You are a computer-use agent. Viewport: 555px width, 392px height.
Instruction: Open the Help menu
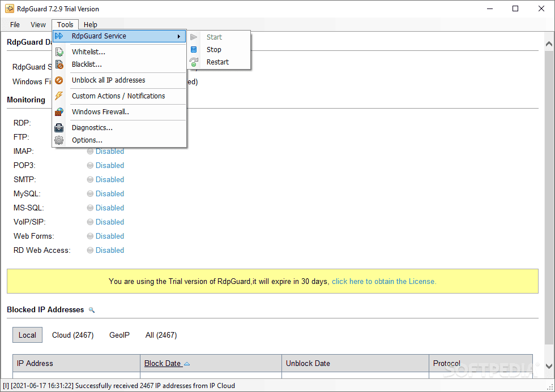click(x=90, y=24)
